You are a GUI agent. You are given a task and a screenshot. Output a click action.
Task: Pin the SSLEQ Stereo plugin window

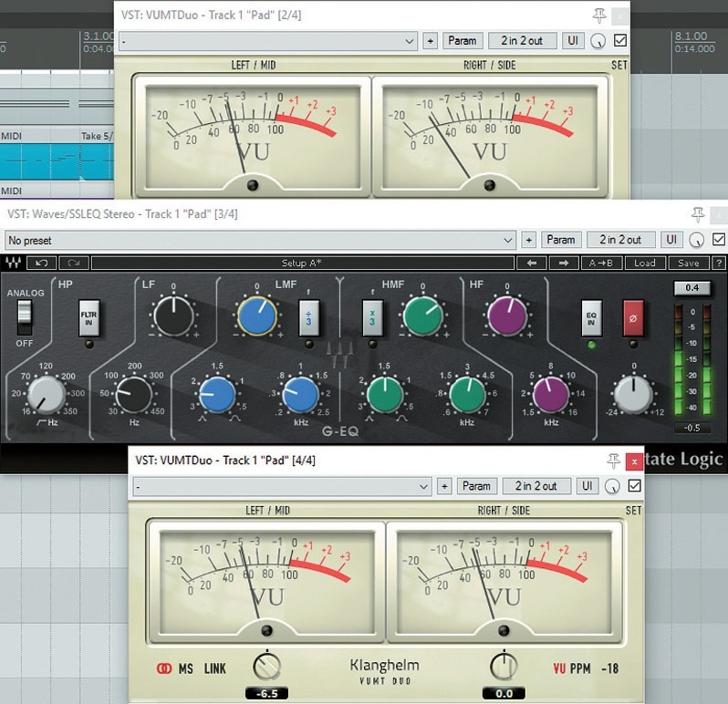point(698,214)
